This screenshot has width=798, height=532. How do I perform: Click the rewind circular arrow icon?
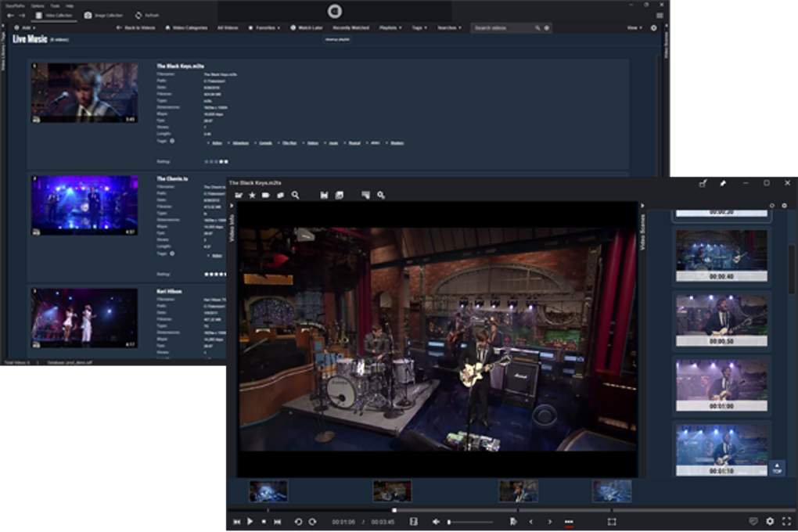pyautogui.click(x=298, y=521)
